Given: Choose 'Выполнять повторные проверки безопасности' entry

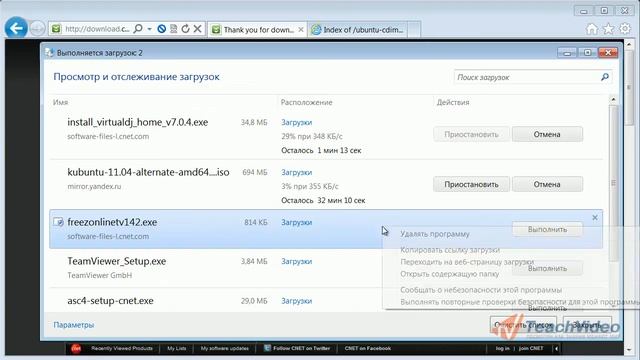Looking at the screenshot, I should point(519,302).
